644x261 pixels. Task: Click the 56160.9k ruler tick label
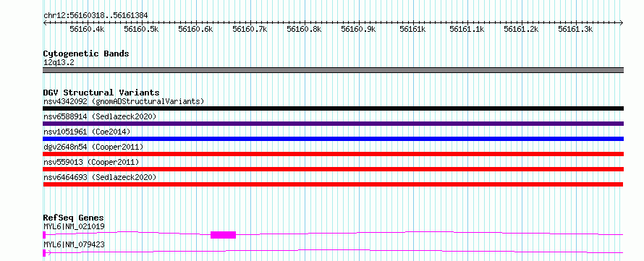click(359, 29)
